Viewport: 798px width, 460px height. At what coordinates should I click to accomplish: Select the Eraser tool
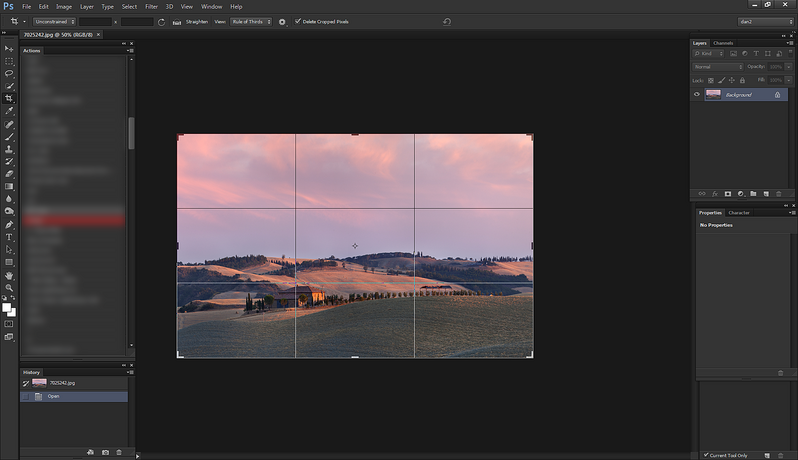[9, 174]
